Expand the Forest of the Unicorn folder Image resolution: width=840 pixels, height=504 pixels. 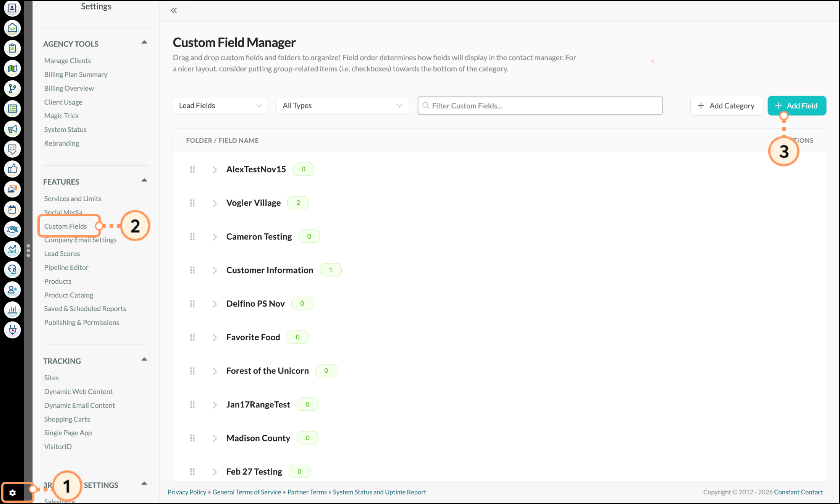tap(215, 372)
